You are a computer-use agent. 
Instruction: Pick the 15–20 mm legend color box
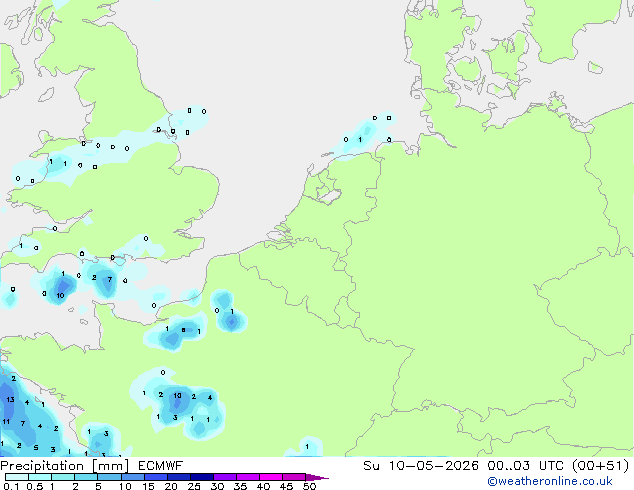coord(155,477)
